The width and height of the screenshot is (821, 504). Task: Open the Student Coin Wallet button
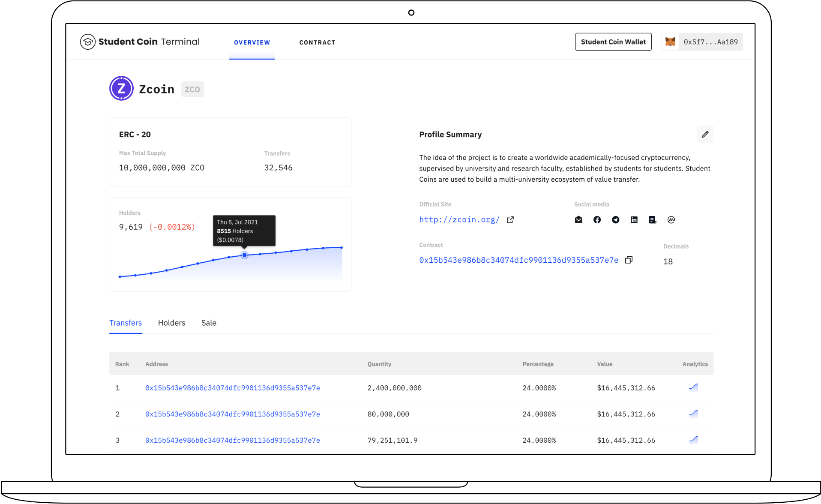tap(613, 42)
